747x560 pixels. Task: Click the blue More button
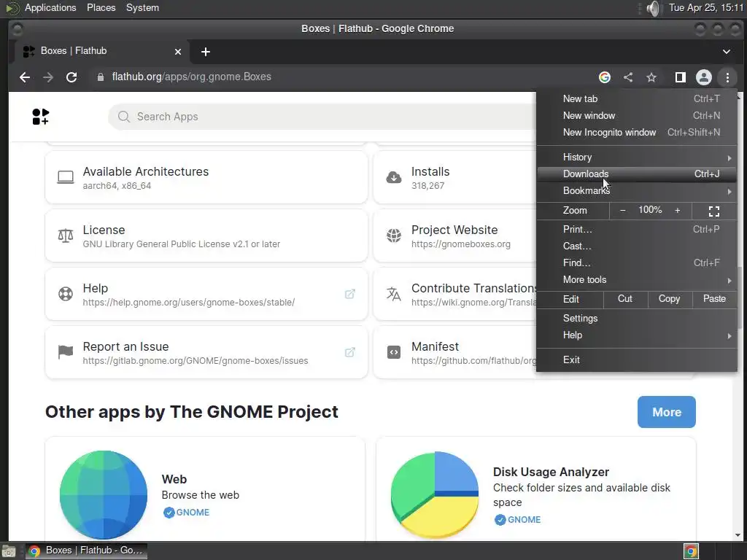[x=667, y=412]
